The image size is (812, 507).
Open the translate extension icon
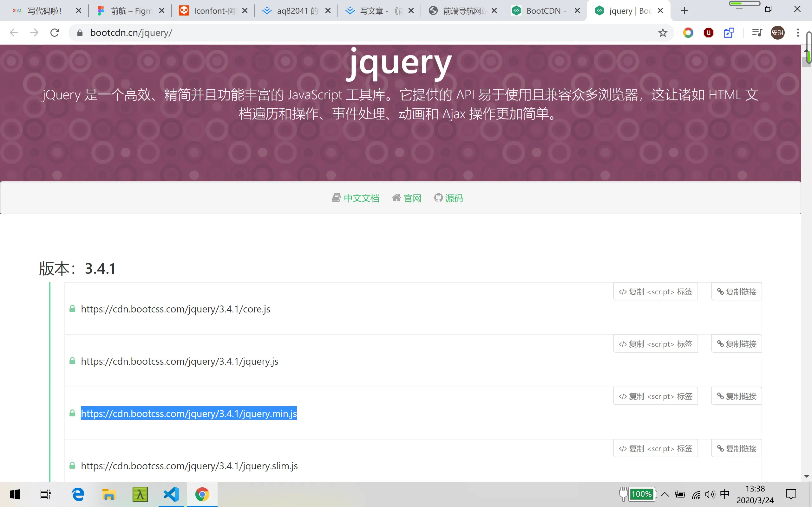click(x=729, y=33)
